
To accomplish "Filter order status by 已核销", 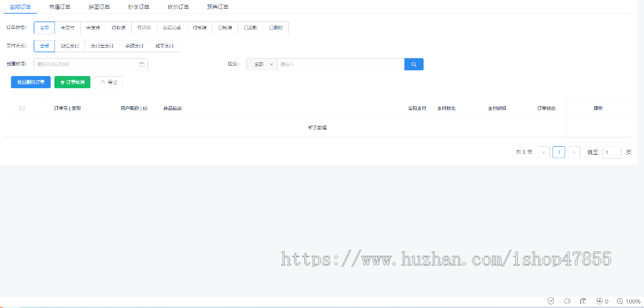I will tap(225, 27).
